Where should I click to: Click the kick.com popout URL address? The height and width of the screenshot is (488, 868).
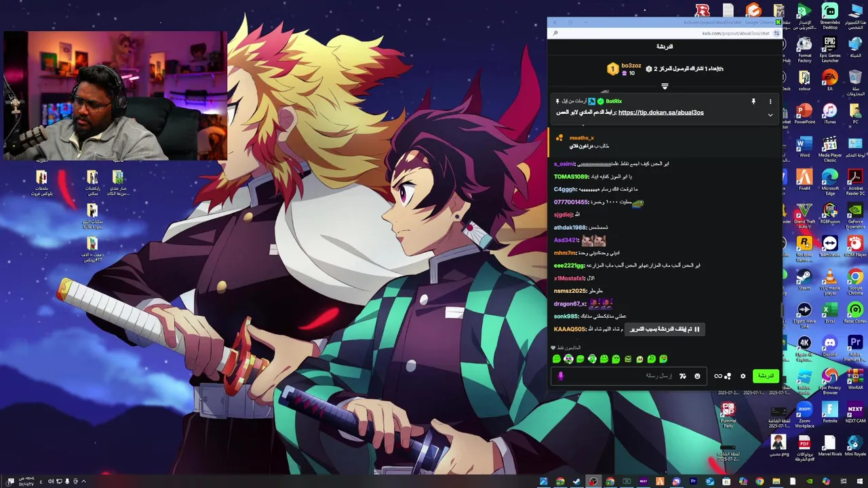[x=735, y=33]
